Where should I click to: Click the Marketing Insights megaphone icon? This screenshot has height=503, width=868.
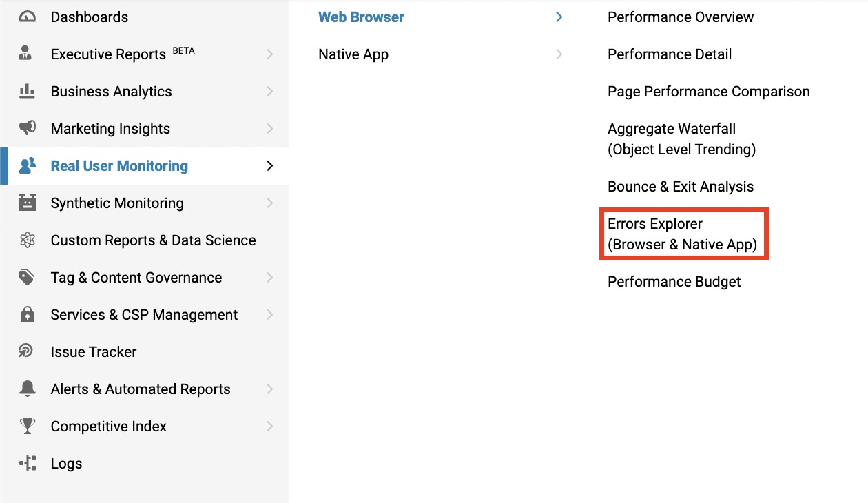click(28, 129)
